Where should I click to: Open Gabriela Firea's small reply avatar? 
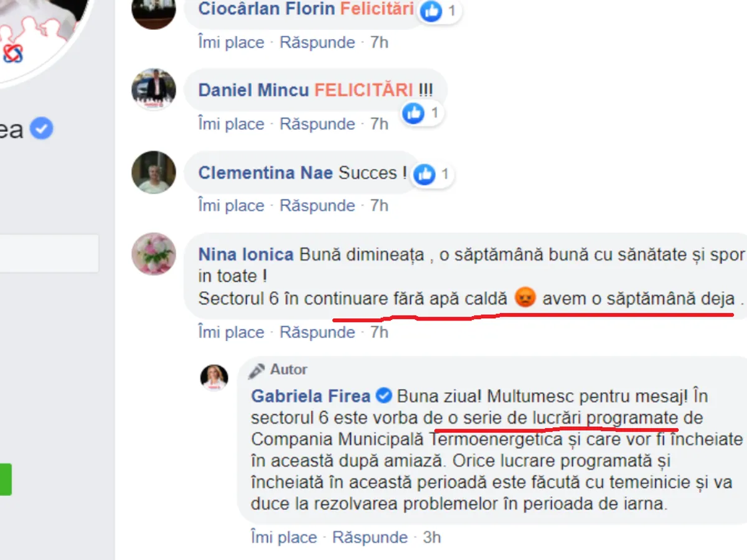click(214, 378)
